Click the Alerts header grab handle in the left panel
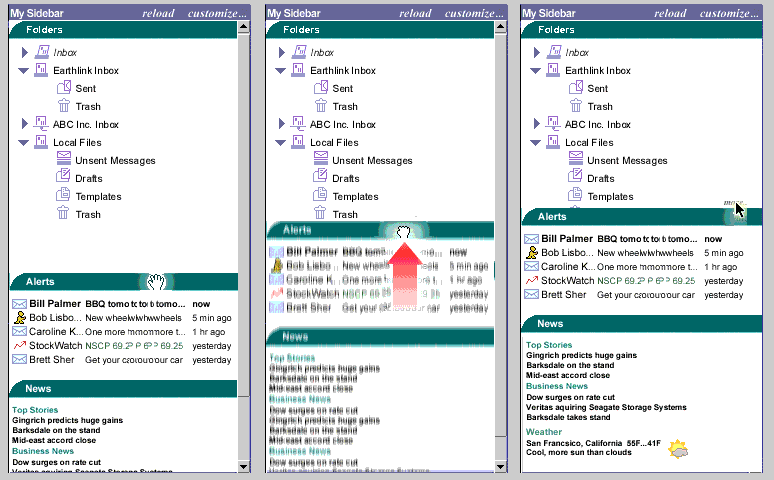The height and width of the screenshot is (480, 774). tap(156, 282)
